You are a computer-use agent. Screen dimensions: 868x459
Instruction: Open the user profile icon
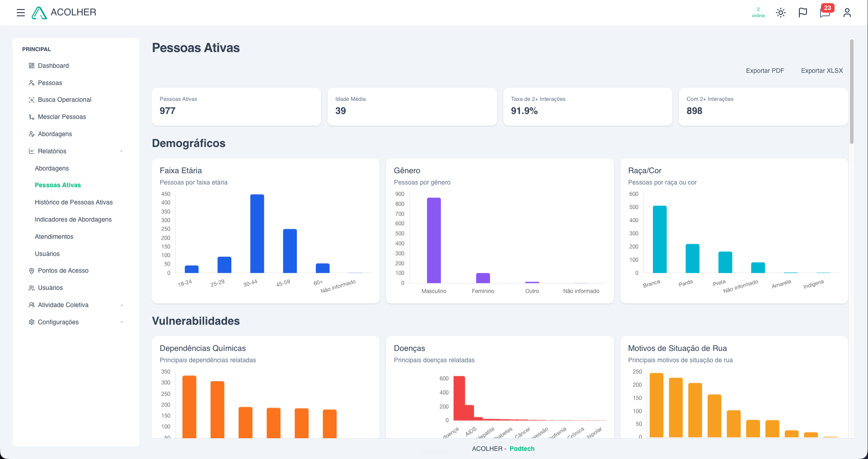click(x=847, y=13)
